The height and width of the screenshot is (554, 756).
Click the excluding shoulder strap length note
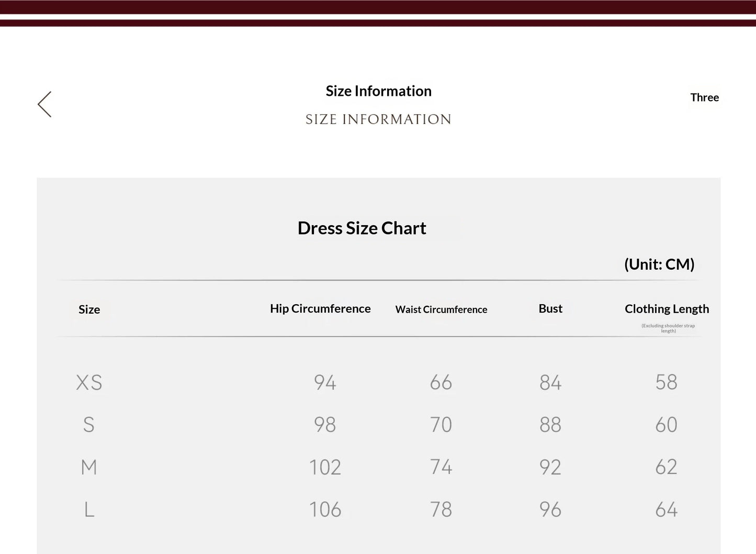click(668, 328)
